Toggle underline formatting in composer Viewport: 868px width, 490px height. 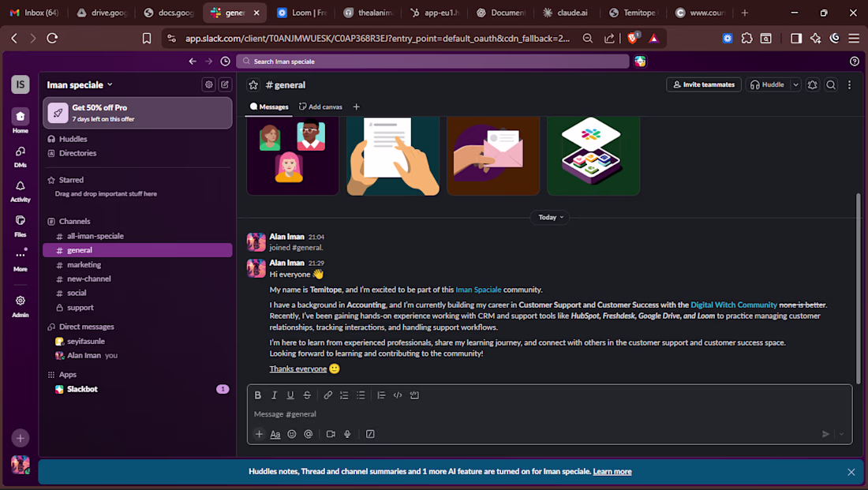pos(290,395)
